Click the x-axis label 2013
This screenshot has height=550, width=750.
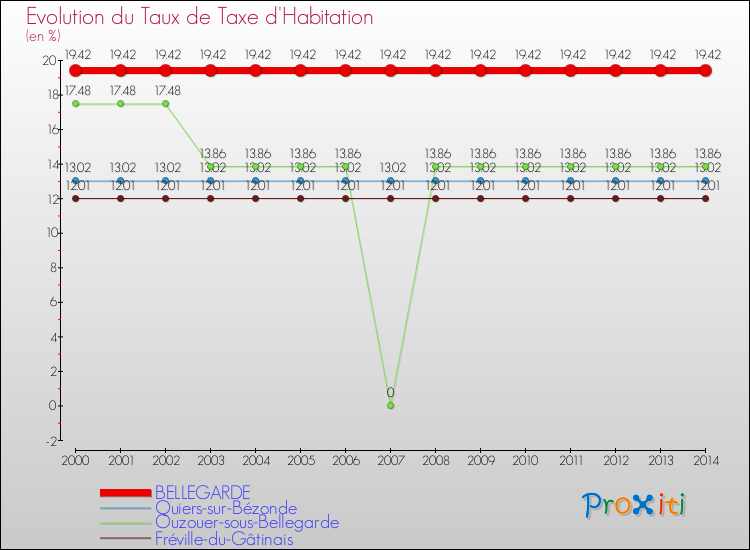pyautogui.click(x=661, y=461)
